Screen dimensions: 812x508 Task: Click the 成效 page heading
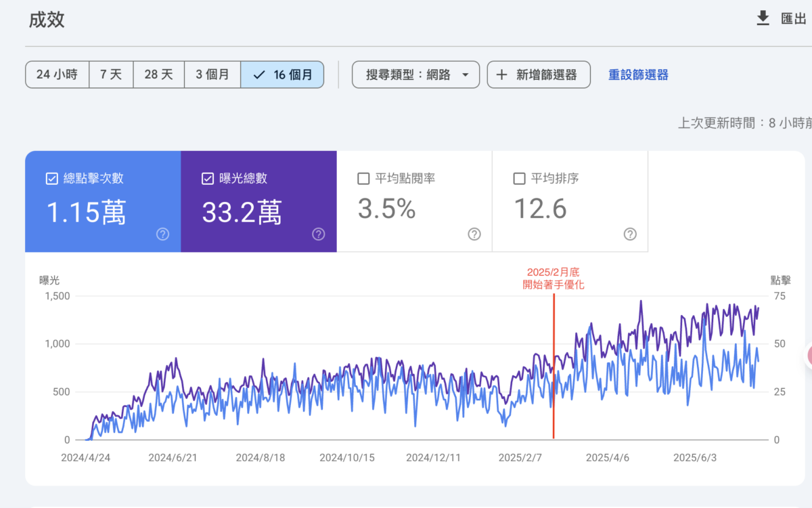tap(47, 20)
